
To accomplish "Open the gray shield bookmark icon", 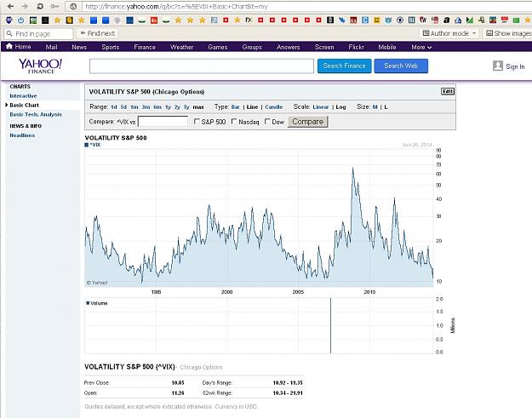I will [117, 20].
